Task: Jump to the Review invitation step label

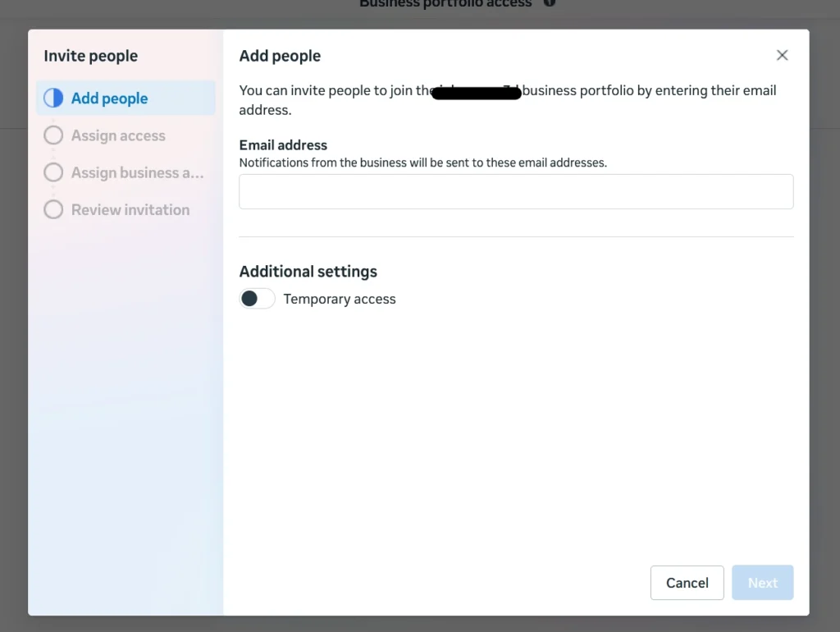Action: (130, 209)
